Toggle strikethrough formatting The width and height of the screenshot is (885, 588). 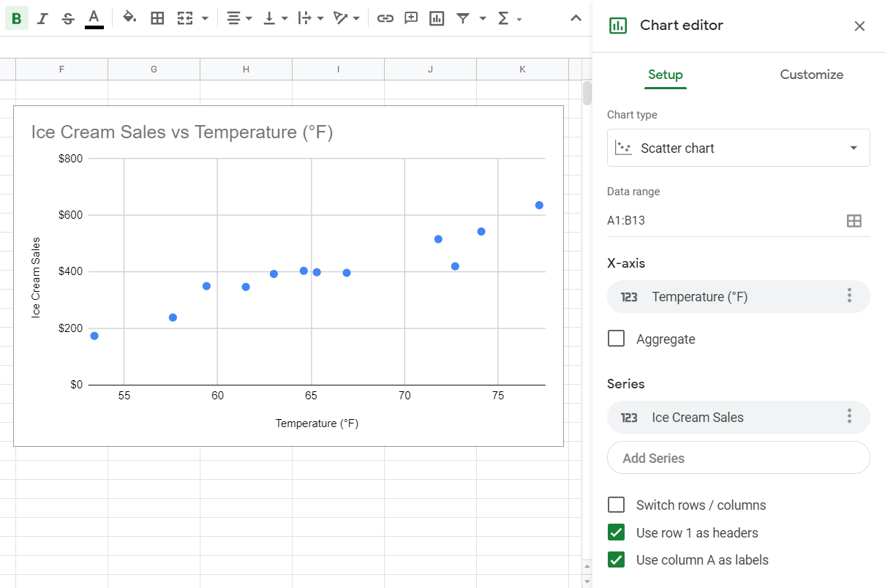67,18
